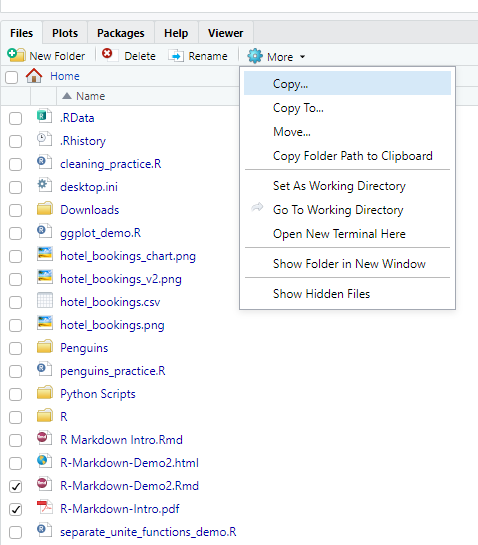Screen dimensions: 478x545
Task: Choose Copy To... from the More menu
Action: coord(298,108)
